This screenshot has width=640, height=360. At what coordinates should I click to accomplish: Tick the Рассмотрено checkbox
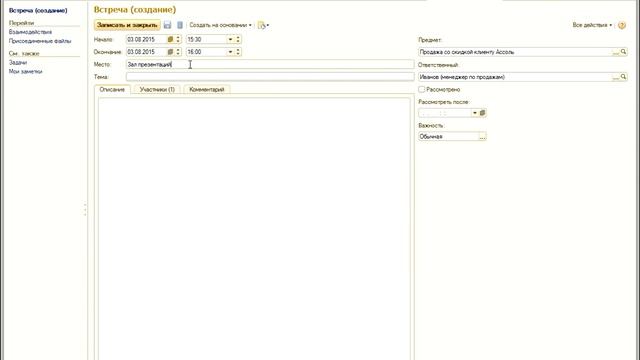click(x=422, y=89)
